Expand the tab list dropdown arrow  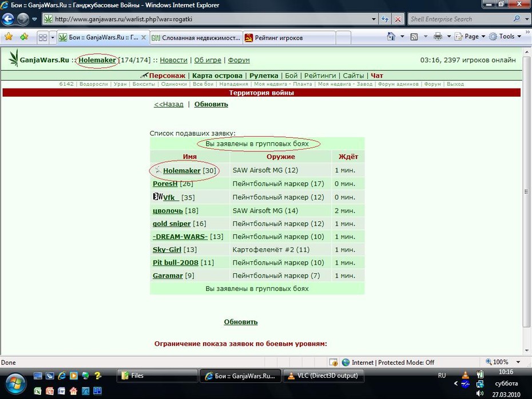point(53,37)
